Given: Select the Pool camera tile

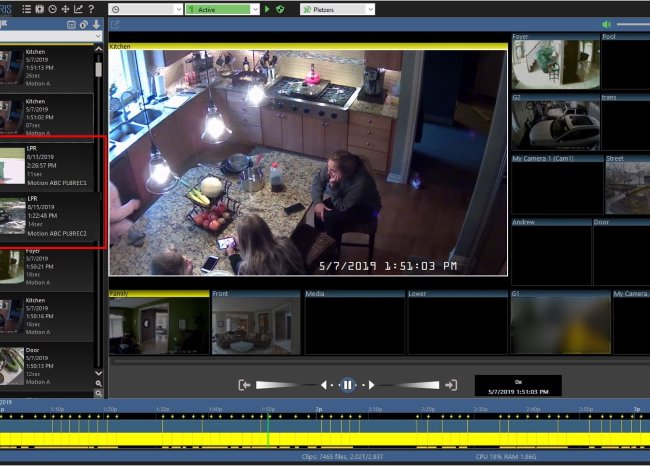Looking at the screenshot, I should click(626, 61).
